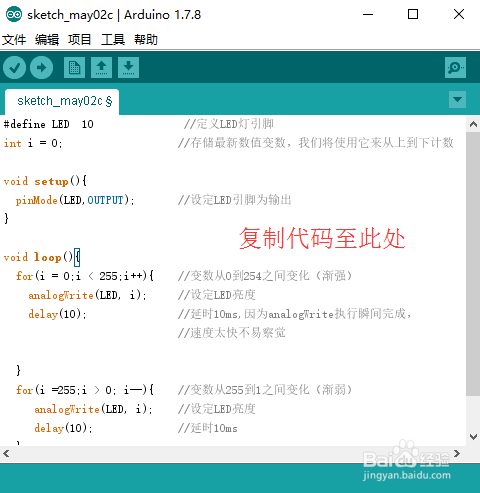This screenshot has height=493, width=480.
Task: Minimize the Arduino window
Action: 368,14
